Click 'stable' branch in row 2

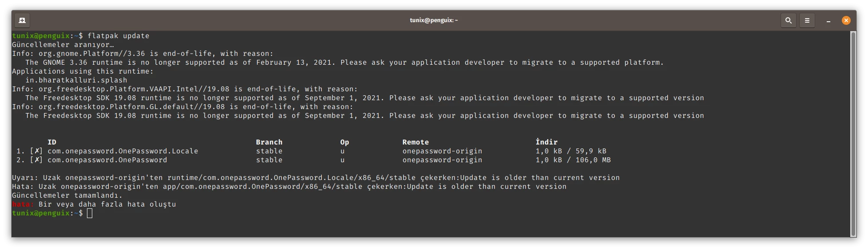269,160
